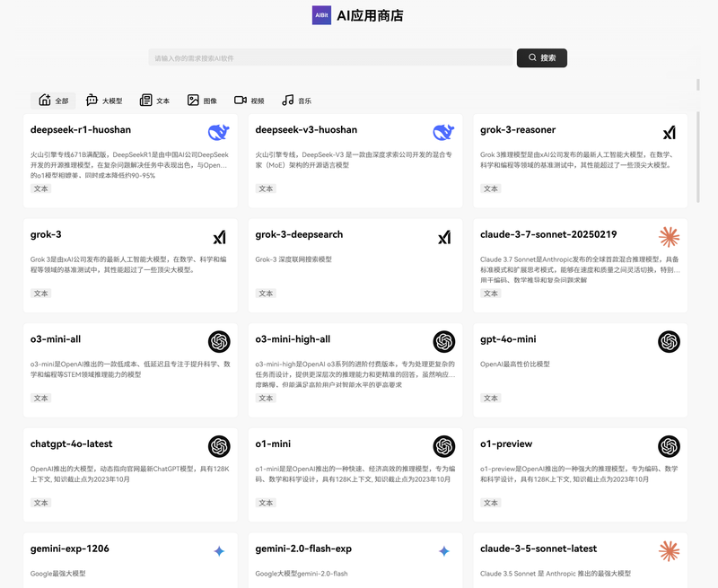Open the grok-3-deepsearch title
This screenshot has height=588, width=718.
[299, 234]
